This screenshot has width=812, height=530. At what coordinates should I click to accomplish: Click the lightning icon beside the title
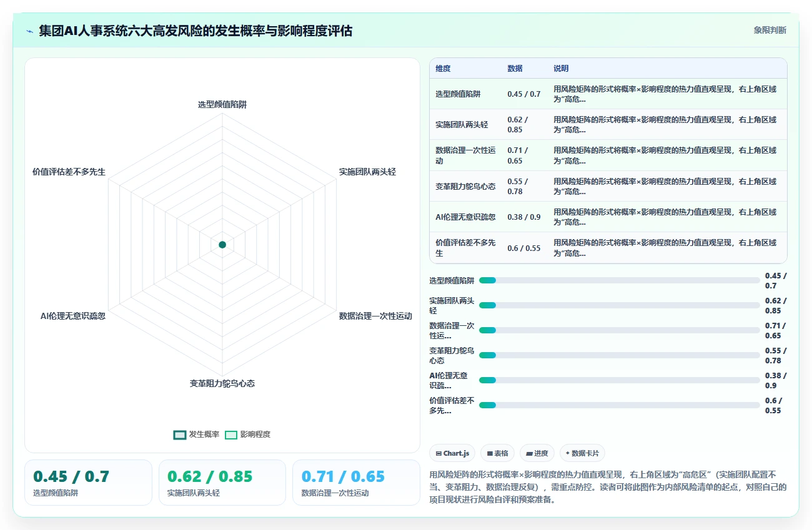29,31
